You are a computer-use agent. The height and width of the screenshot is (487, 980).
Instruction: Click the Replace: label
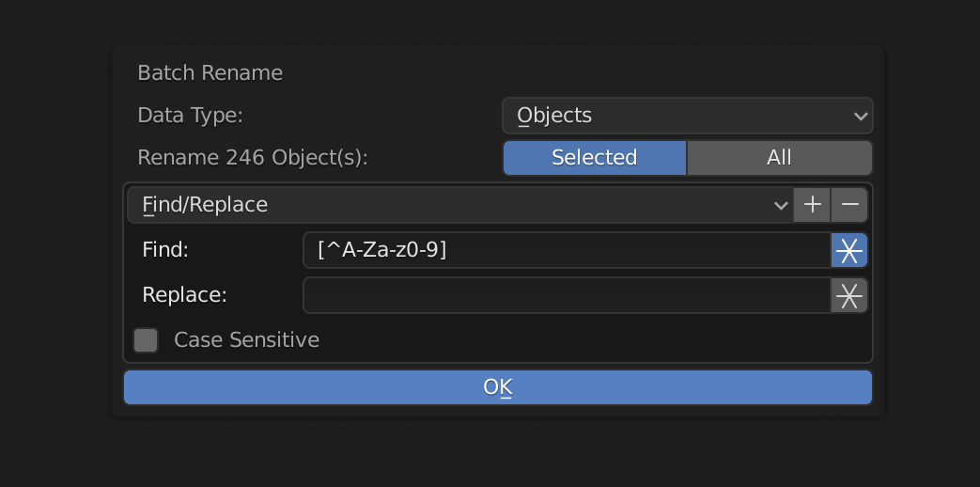coord(184,295)
